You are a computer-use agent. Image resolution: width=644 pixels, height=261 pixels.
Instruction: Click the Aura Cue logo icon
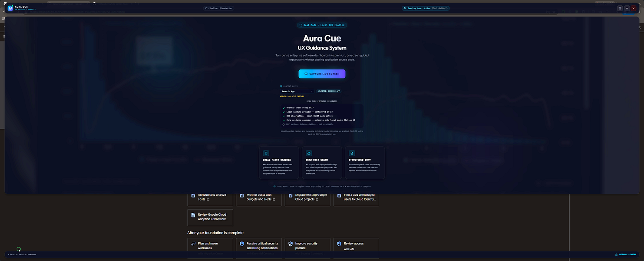coord(10,8)
